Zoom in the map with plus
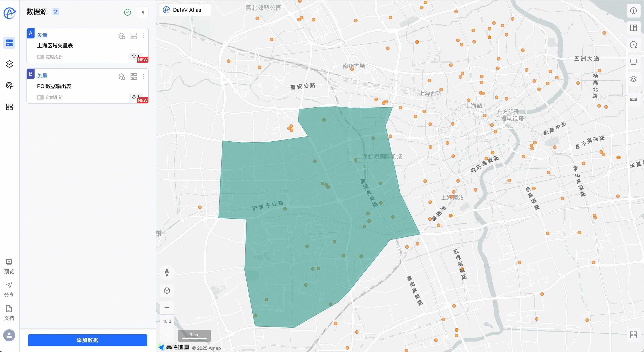This screenshot has height=352, width=644. click(167, 307)
